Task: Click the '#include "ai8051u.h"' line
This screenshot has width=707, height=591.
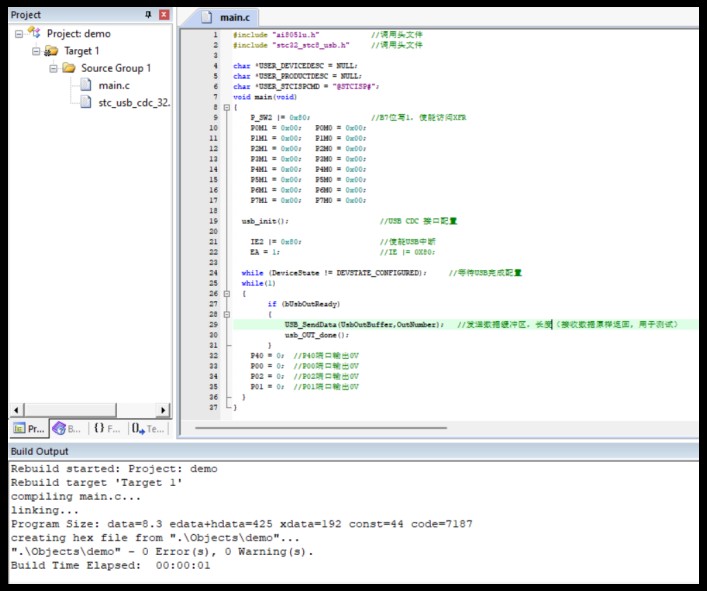Action: click(x=276, y=35)
